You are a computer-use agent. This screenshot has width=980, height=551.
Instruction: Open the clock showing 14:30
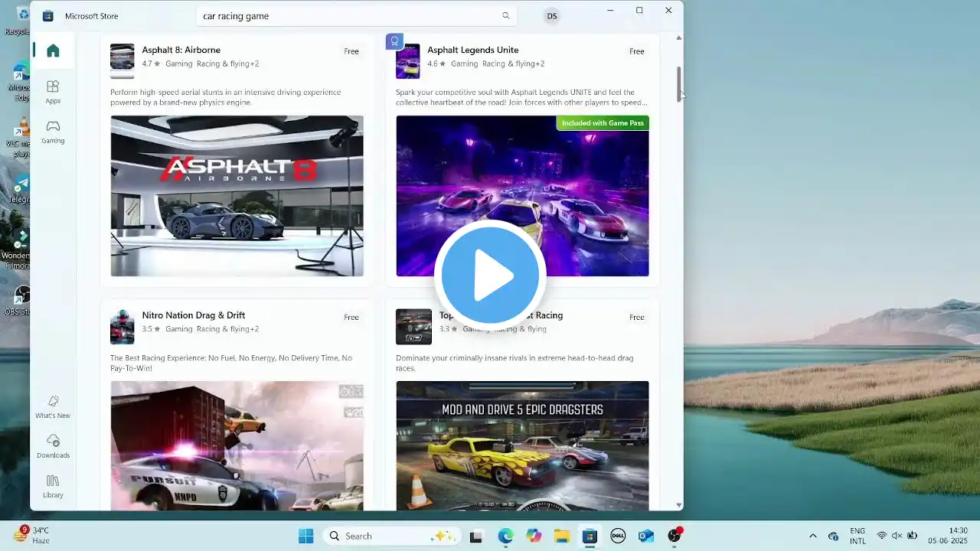click(948, 536)
